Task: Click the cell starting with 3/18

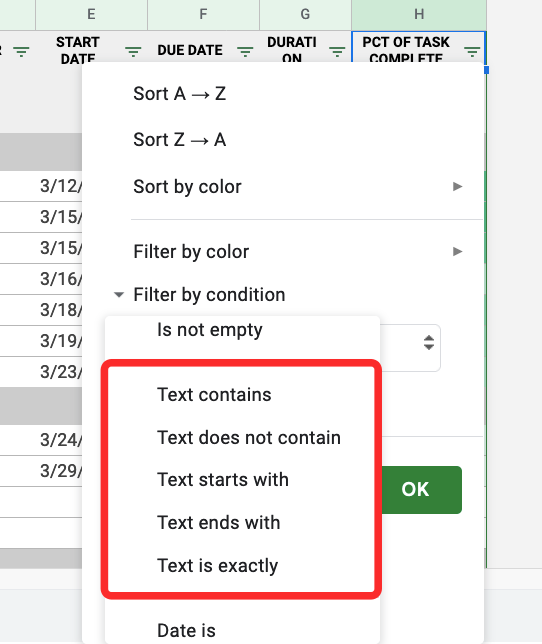Action: [60, 310]
